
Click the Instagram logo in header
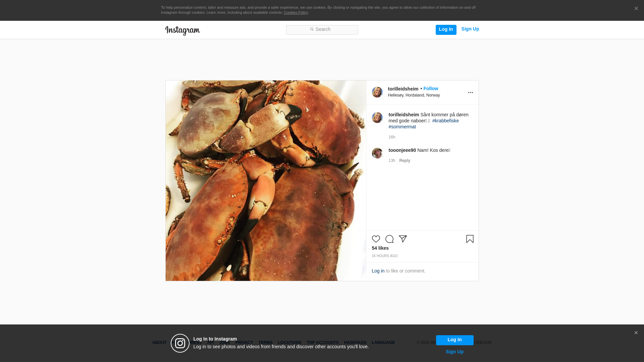[182, 31]
